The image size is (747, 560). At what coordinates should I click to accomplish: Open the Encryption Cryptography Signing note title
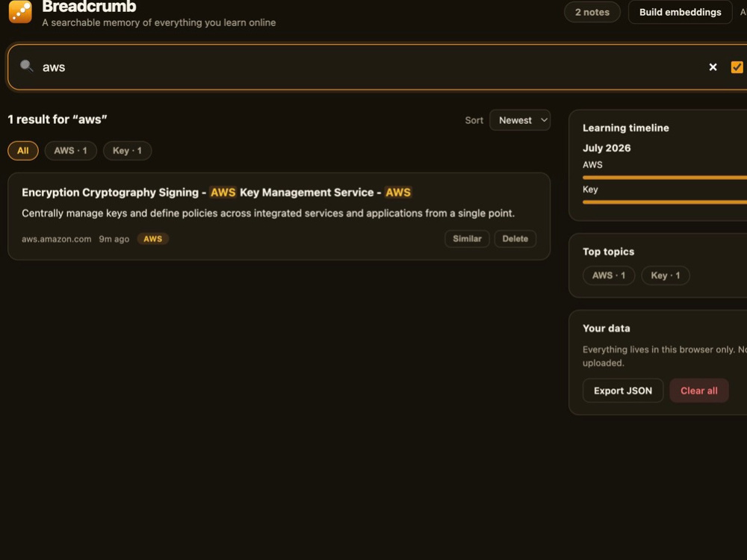point(217,193)
